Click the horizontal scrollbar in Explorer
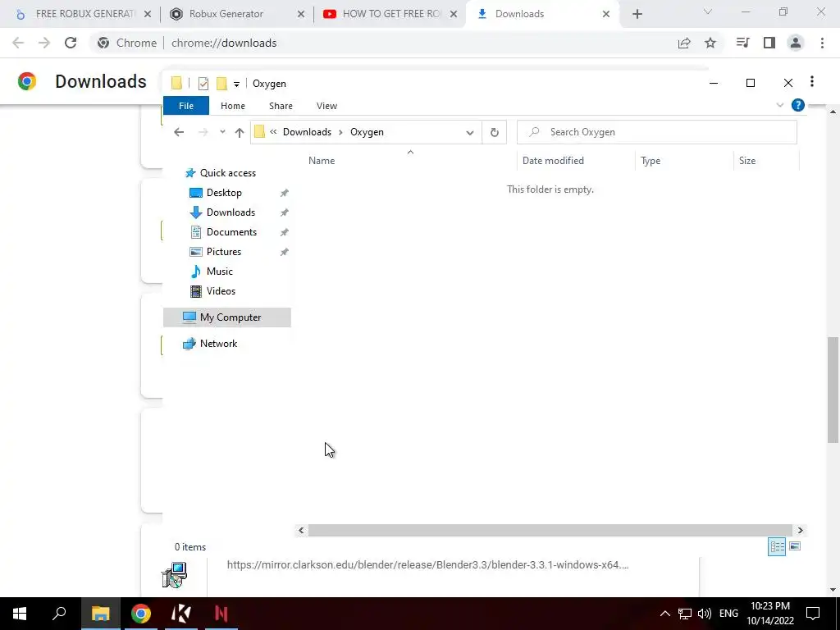The image size is (840, 630). [x=550, y=531]
